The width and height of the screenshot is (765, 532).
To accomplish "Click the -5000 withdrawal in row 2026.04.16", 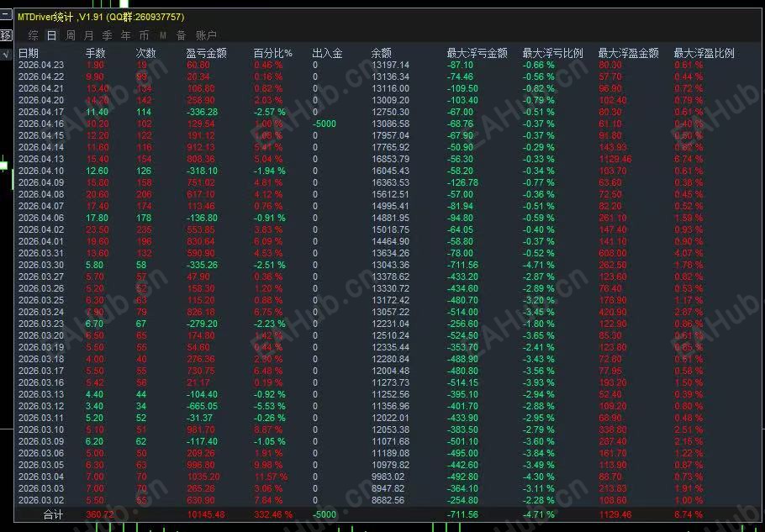I will [x=324, y=124].
